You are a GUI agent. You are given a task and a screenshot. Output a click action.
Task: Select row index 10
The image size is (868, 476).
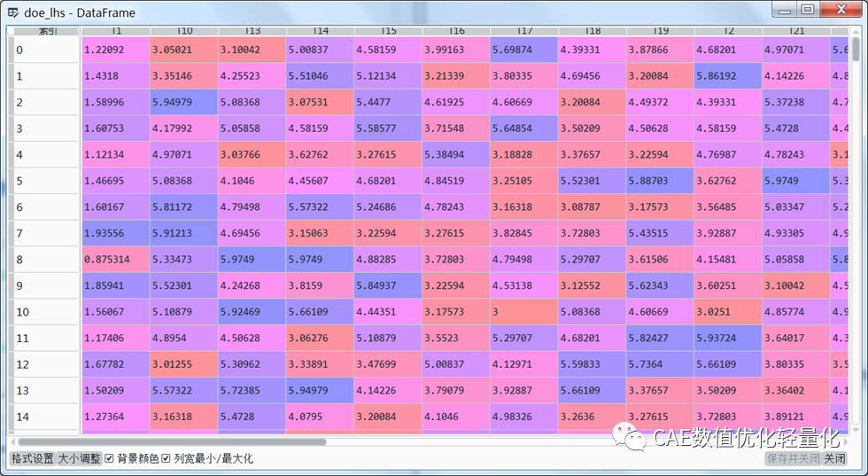click(x=45, y=312)
